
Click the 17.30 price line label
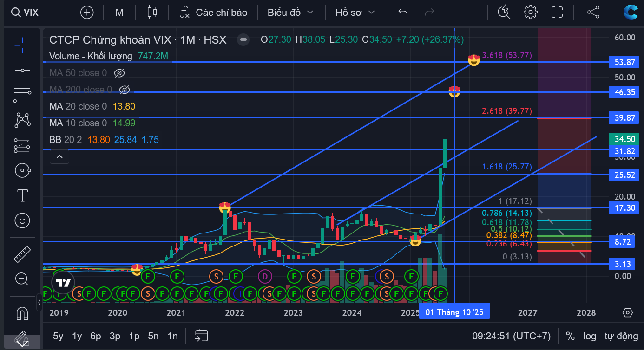624,208
